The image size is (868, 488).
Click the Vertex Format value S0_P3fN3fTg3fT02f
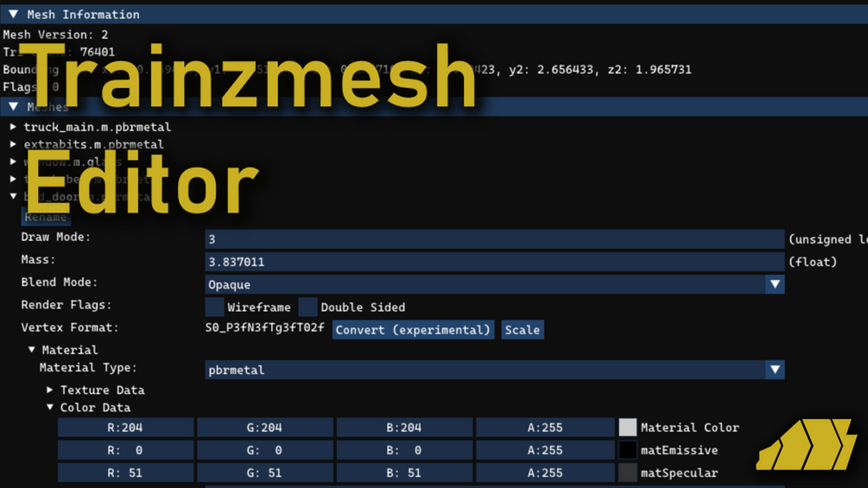click(x=264, y=327)
